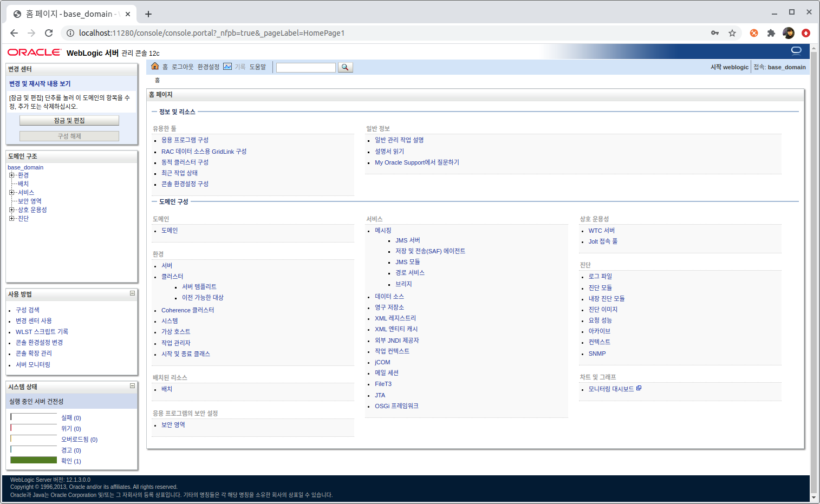
Task: Click the Oracle logo
Action: point(34,53)
